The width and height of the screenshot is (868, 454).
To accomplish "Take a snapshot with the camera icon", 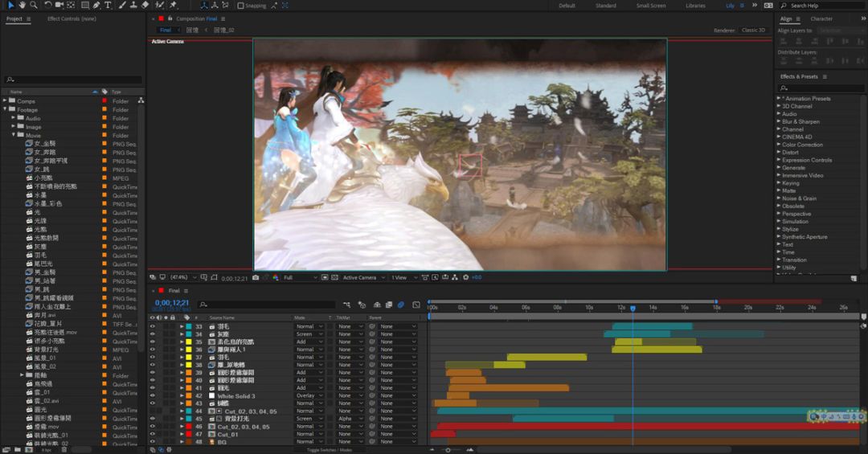I will 256,277.
